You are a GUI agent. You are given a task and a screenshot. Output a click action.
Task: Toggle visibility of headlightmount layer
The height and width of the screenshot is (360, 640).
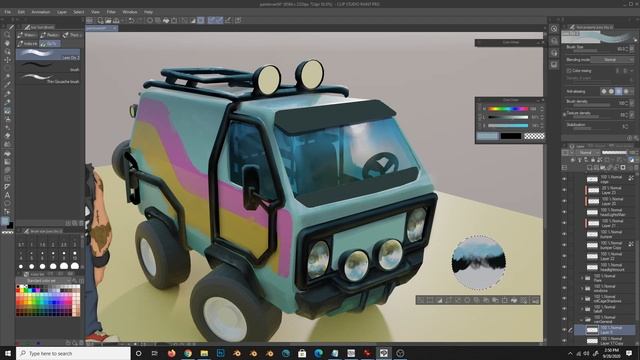coord(564,267)
